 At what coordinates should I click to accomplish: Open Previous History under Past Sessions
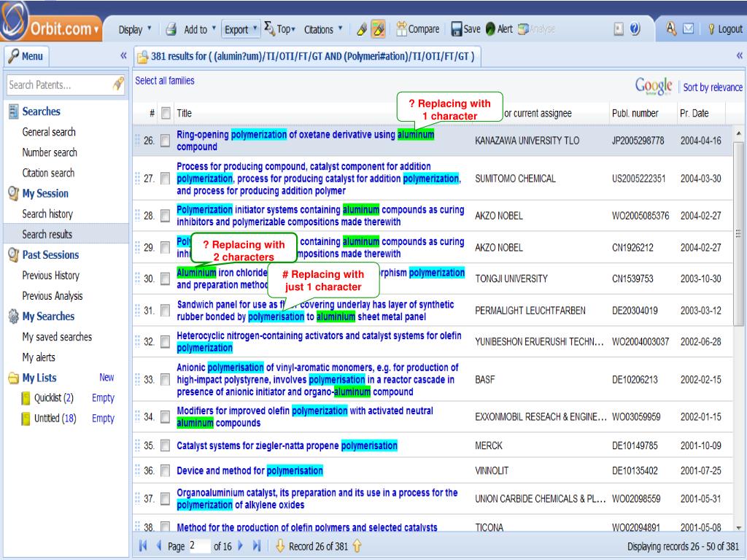click(50, 275)
